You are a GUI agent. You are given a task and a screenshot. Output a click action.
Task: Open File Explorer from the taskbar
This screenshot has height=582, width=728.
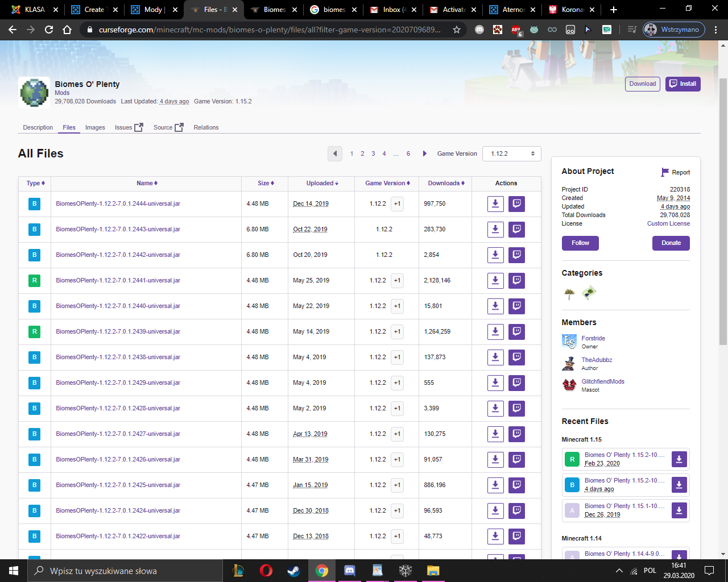433,571
